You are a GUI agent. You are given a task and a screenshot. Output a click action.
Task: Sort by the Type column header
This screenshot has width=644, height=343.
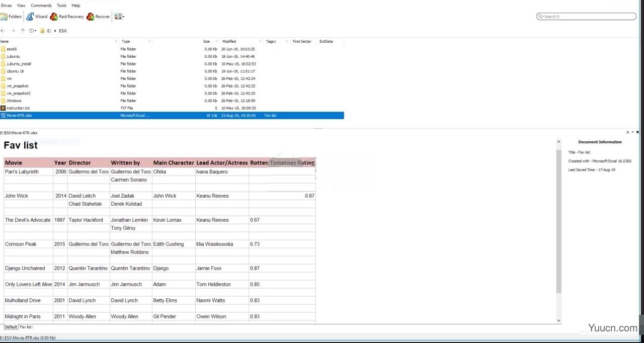click(x=126, y=41)
